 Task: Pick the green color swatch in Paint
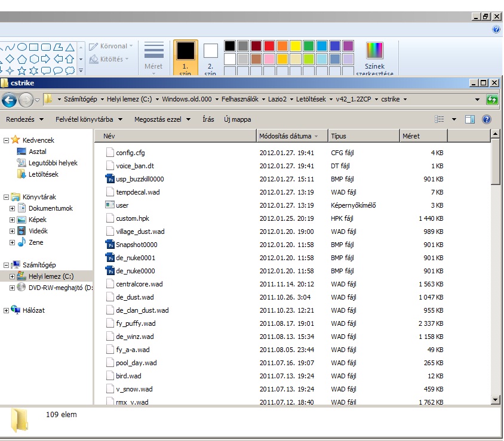click(x=309, y=46)
